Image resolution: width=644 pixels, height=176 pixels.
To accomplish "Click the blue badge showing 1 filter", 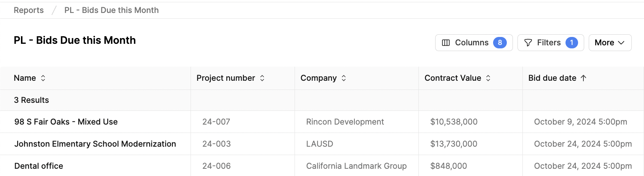I will point(572,43).
